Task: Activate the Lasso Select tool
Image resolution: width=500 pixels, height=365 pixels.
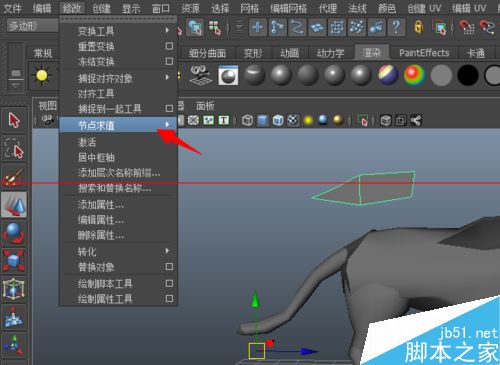Action: point(14,148)
